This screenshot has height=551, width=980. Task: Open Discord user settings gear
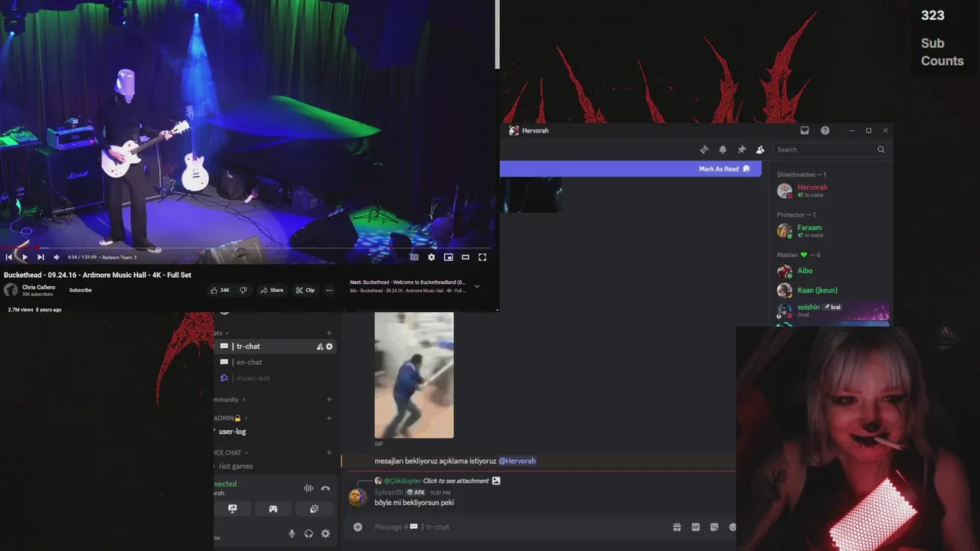(x=325, y=533)
